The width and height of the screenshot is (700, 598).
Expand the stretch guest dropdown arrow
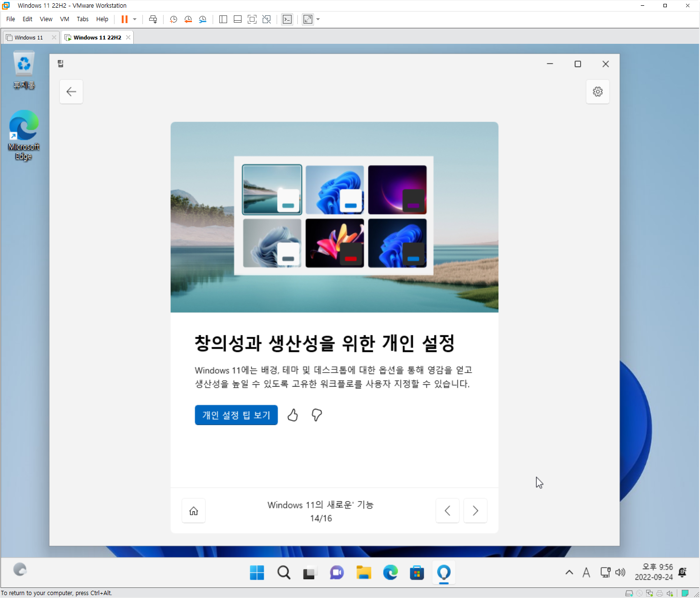pyautogui.click(x=318, y=19)
